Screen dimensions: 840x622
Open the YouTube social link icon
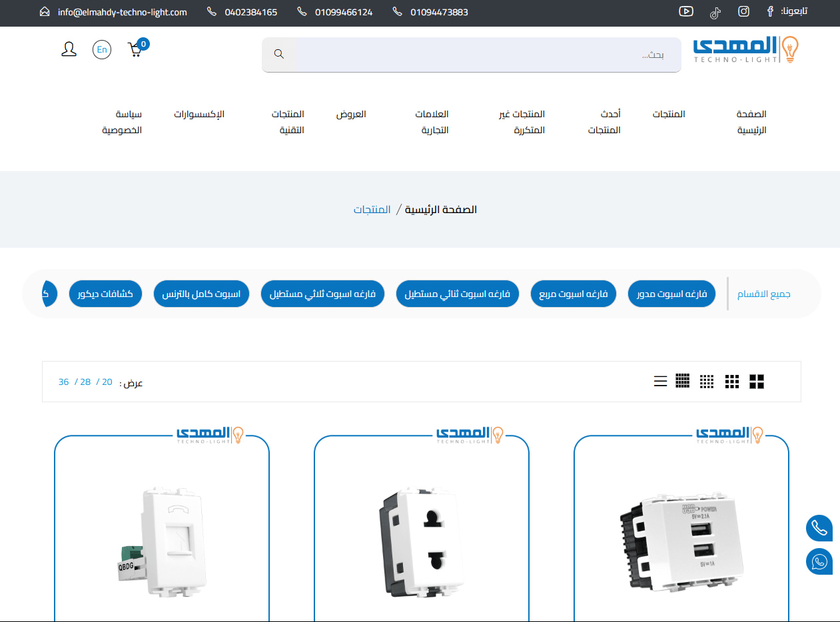tap(686, 11)
